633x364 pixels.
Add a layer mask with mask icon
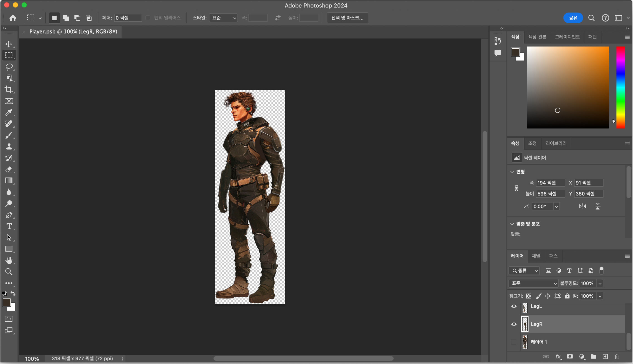tap(570, 357)
